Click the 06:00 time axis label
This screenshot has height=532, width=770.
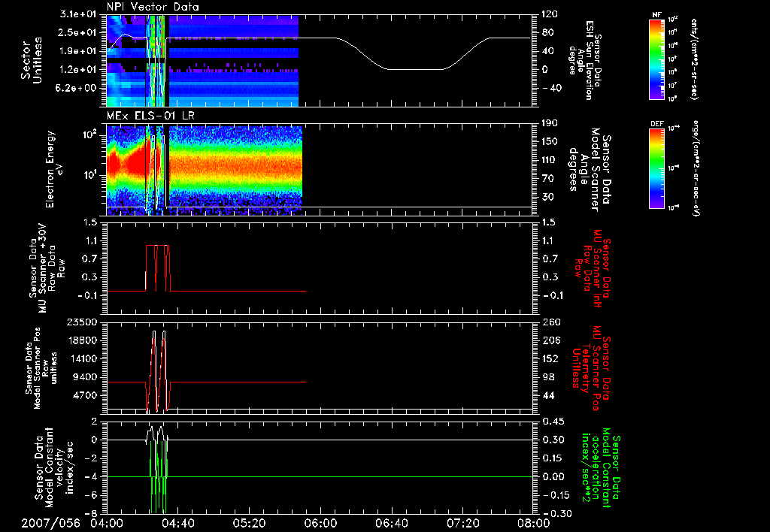[320, 523]
